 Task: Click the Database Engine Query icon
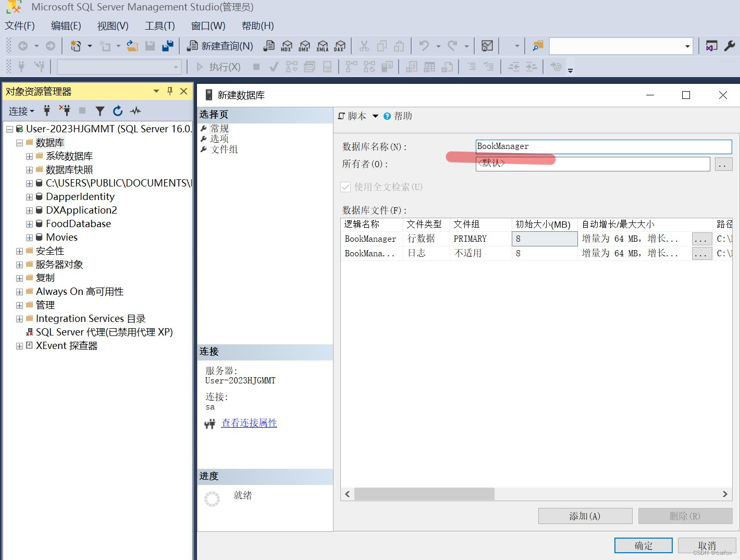click(x=269, y=46)
